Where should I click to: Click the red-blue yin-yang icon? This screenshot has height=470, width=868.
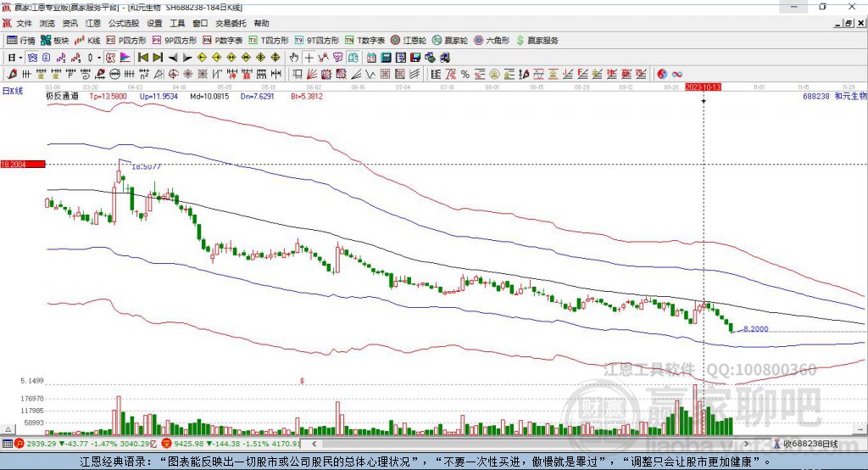point(662,75)
